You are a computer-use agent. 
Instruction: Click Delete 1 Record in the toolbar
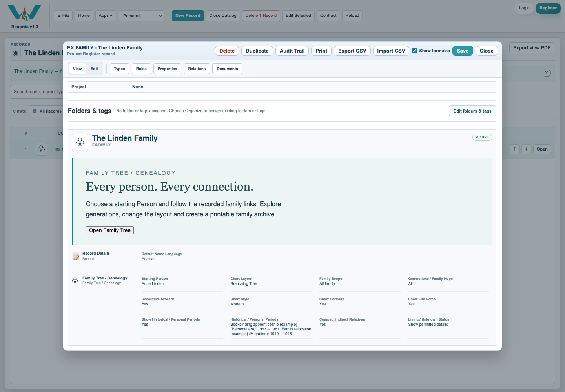(x=261, y=16)
